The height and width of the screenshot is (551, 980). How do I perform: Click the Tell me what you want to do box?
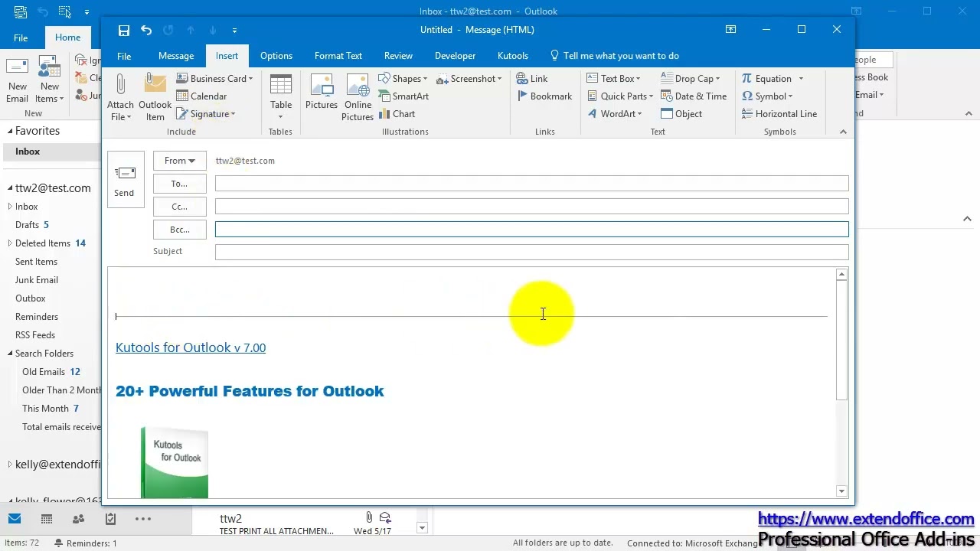(615, 56)
